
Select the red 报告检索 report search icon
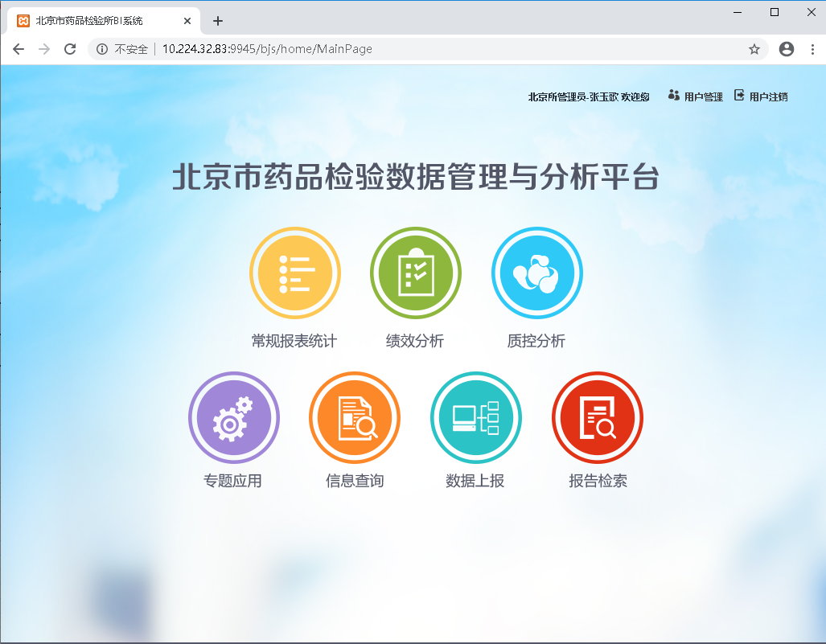(597, 417)
